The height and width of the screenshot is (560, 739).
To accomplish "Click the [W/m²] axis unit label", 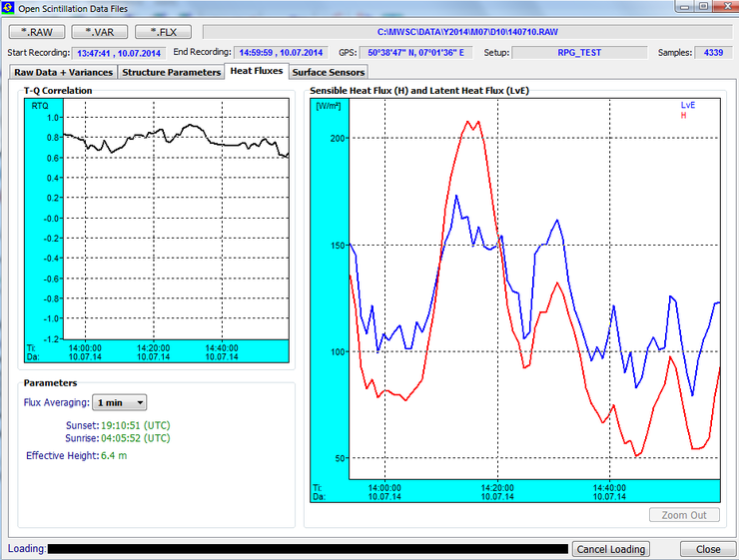I will click(329, 106).
